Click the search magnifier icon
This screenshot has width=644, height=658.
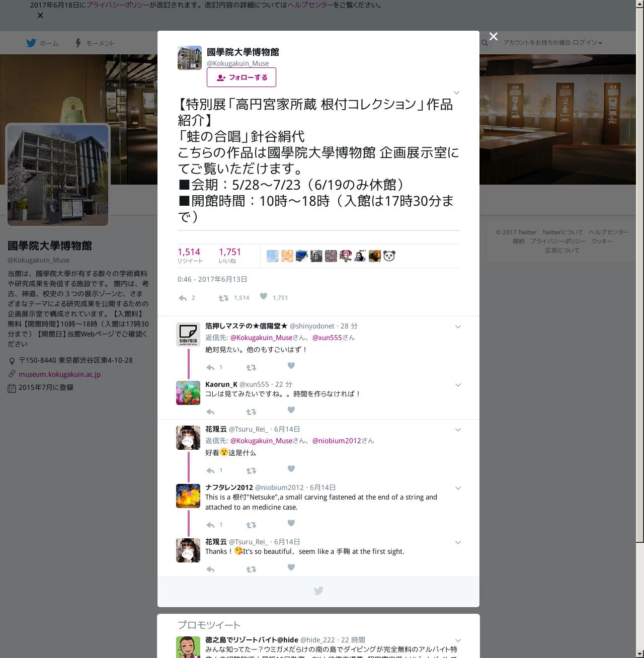[485, 43]
